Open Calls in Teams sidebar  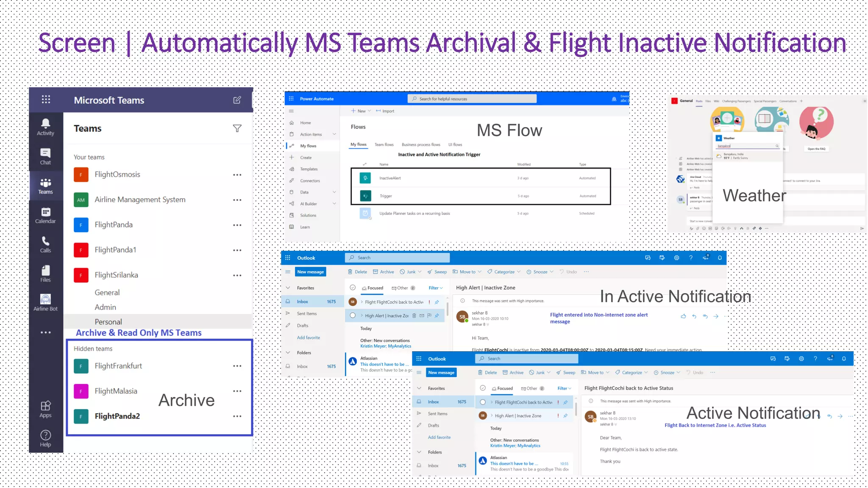(x=45, y=244)
